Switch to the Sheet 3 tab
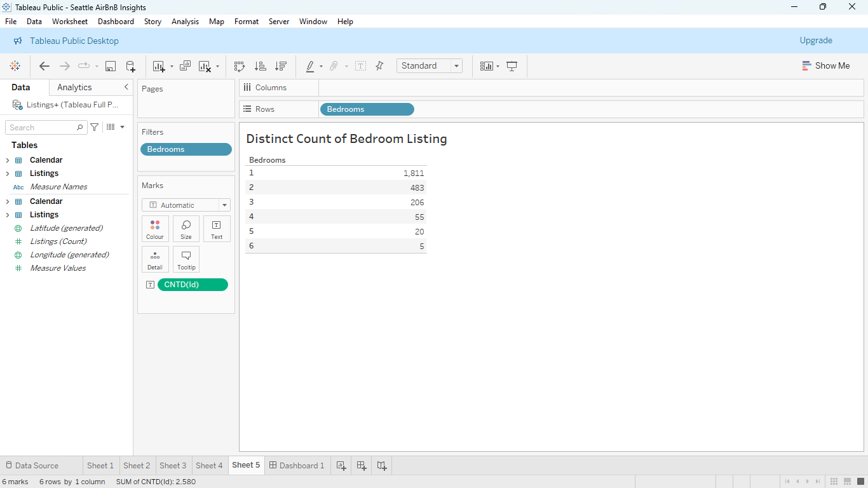 coord(173,466)
